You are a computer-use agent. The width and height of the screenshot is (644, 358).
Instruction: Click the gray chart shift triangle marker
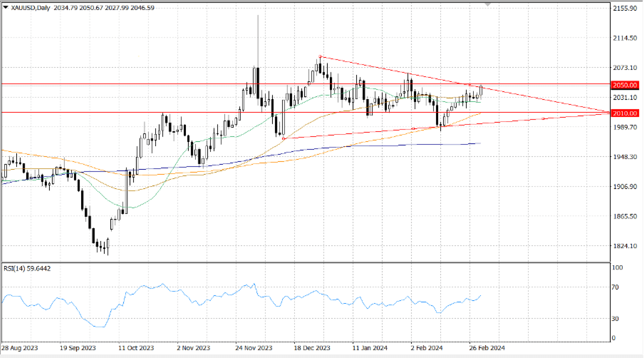(488, 5)
